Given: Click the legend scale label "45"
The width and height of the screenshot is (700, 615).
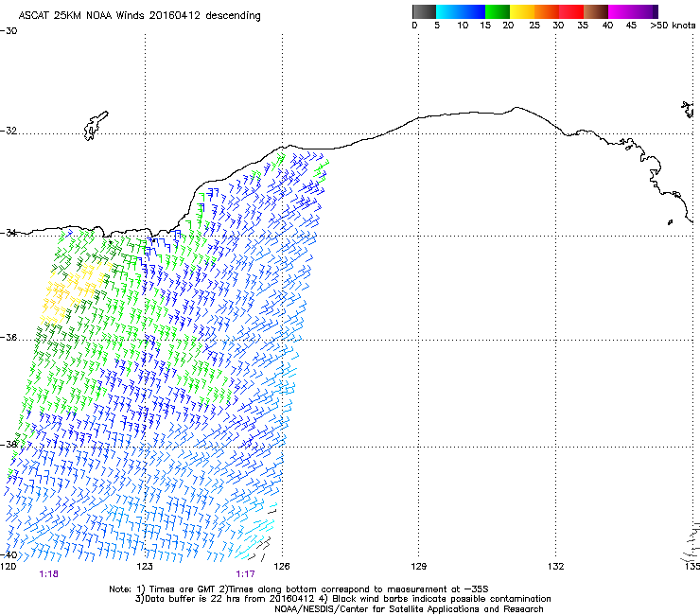Looking at the screenshot, I should point(631,26).
